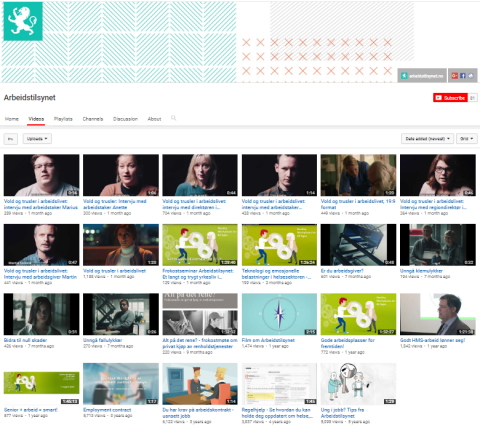Click the round icon next to Facebook
Screen dimensions: 480x425
click(x=471, y=76)
